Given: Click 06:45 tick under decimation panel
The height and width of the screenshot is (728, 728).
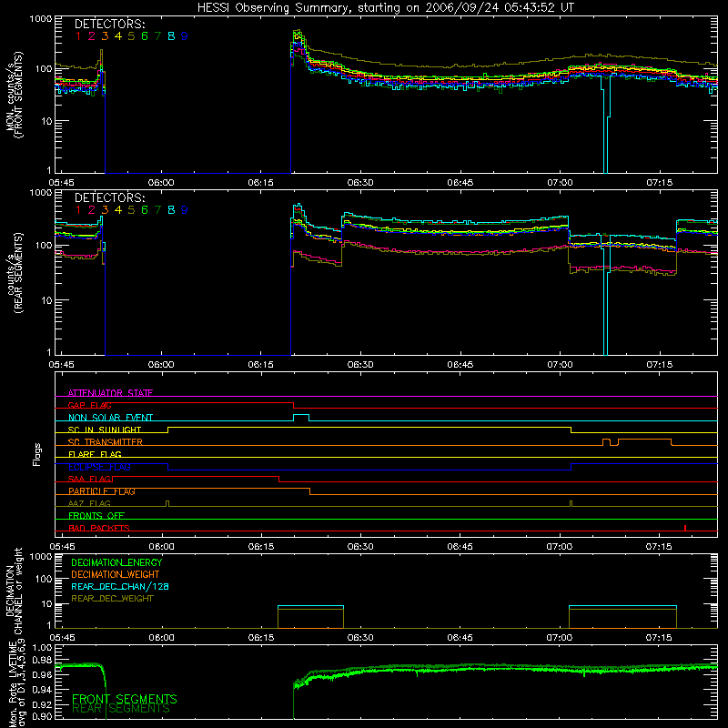Looking at the screenshot, I should [x=460, y=638].
